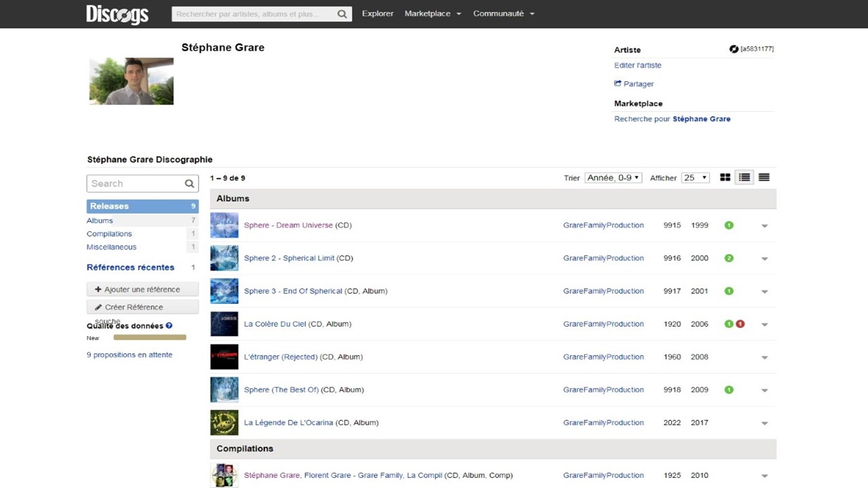Click the Discogs logo
Viewport: 868px width, 488px height.
[x=117, y=14]
